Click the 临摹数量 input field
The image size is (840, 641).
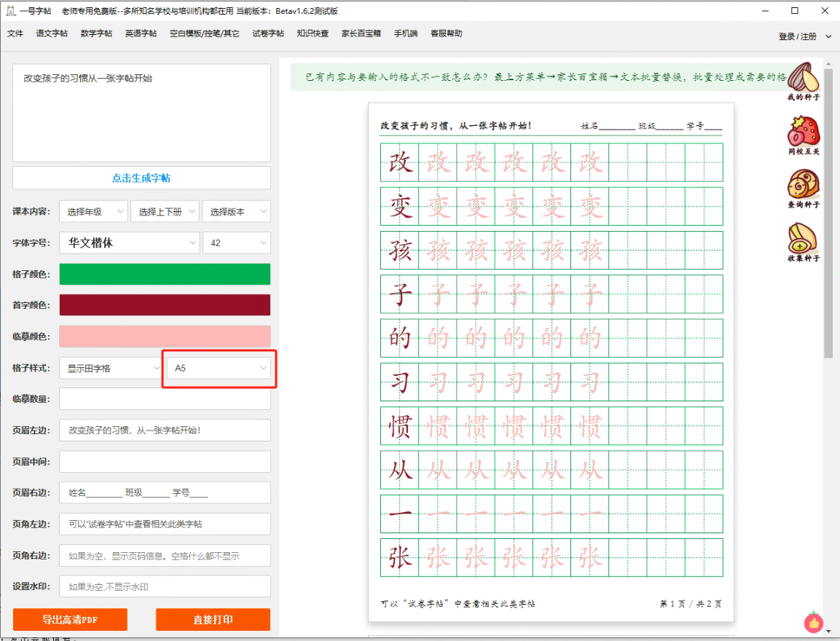(x=165, y=399)
